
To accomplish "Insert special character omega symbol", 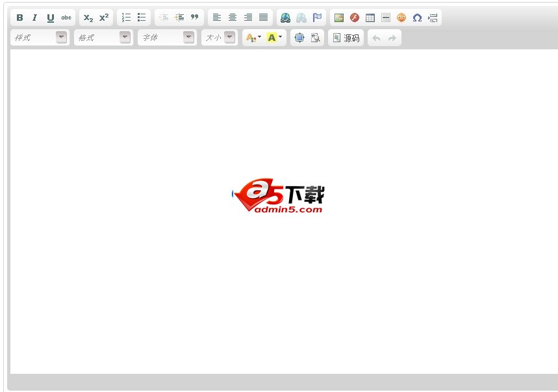I will coord(417,18).
